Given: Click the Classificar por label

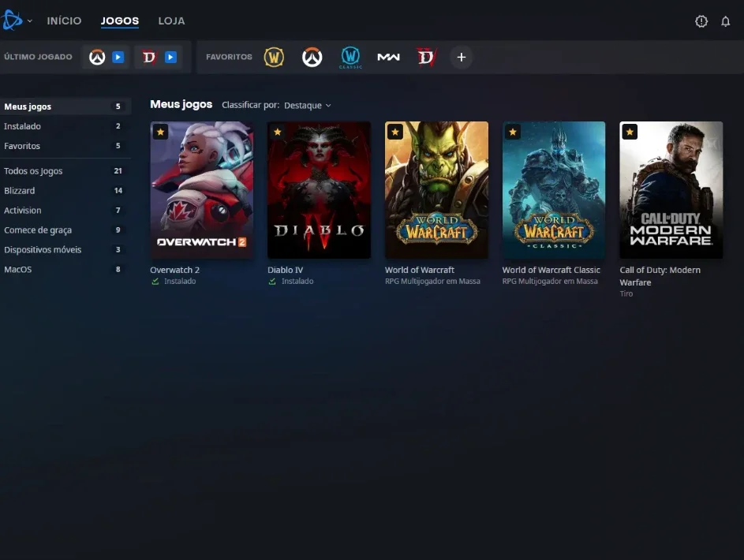Looking at the screenshot, I should (x=251, y=105).
